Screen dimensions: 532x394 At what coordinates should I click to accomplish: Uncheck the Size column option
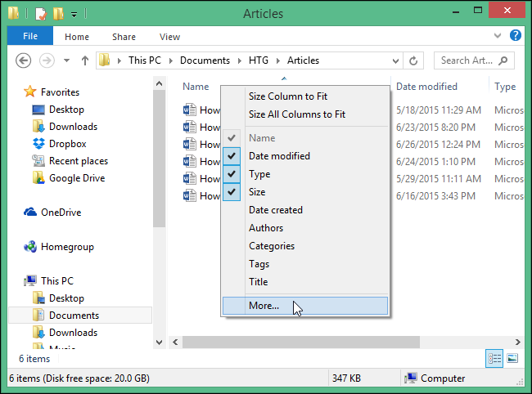point(305,192)
